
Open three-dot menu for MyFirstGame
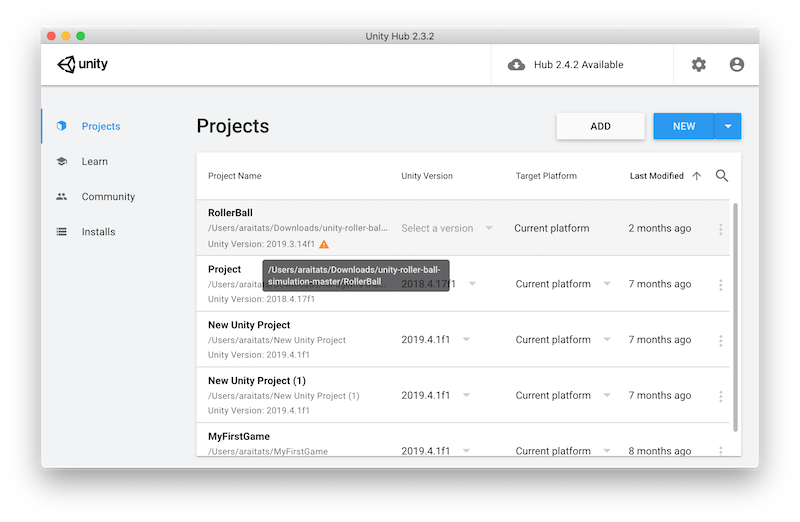(x=720, y=451)
